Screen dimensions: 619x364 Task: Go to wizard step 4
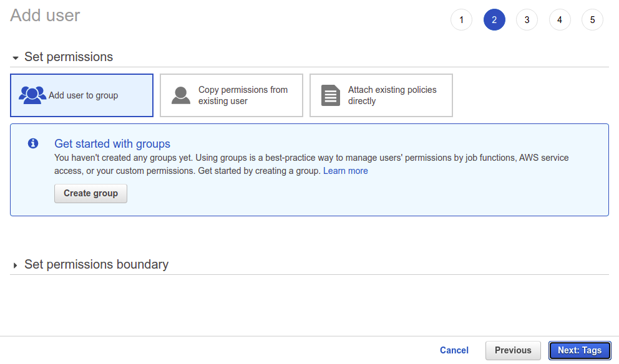[560, 20]
